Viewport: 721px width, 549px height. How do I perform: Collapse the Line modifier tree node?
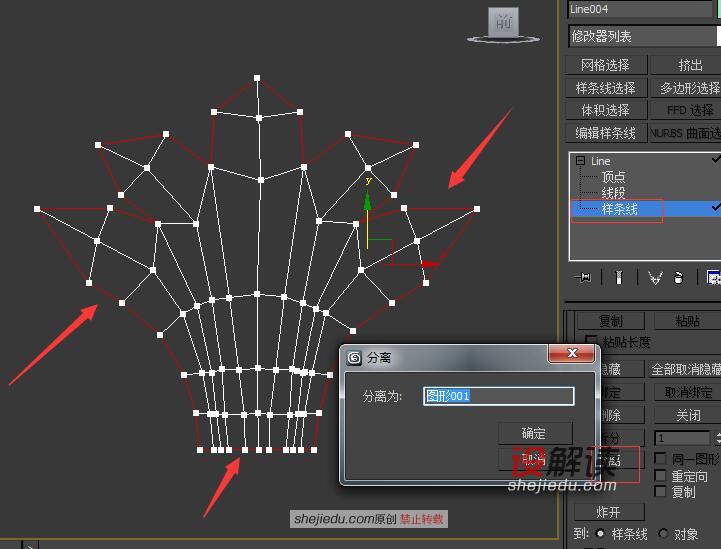click(x=580, y=161)
